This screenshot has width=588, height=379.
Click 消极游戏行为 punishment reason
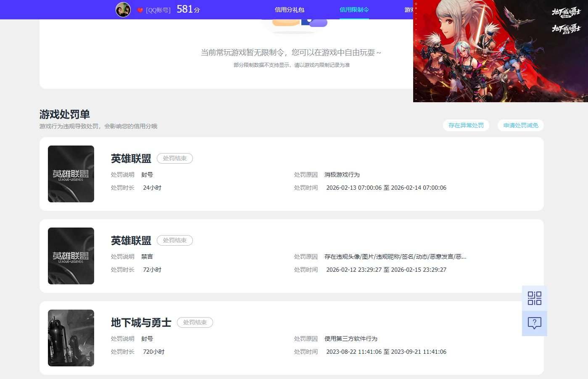tap(342, 175)
